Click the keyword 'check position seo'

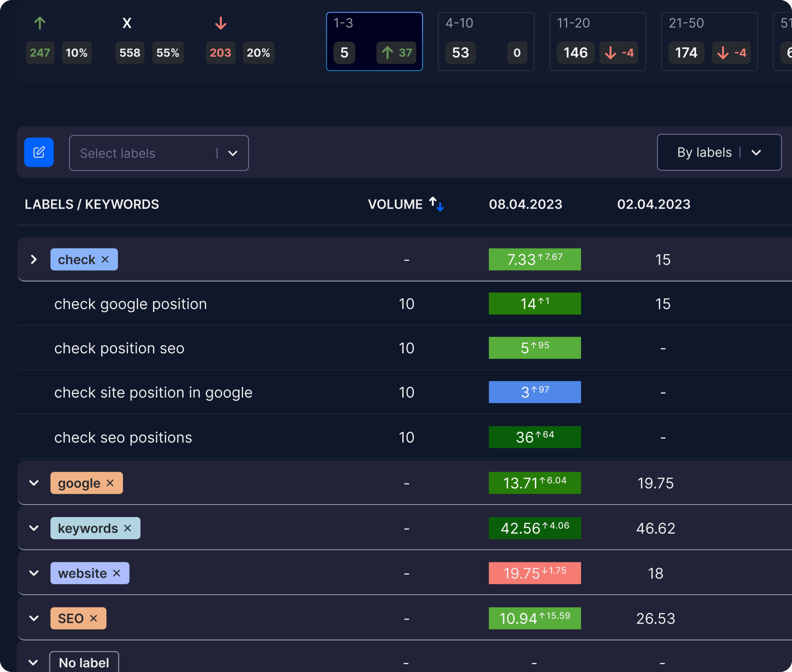click(119, 348)
